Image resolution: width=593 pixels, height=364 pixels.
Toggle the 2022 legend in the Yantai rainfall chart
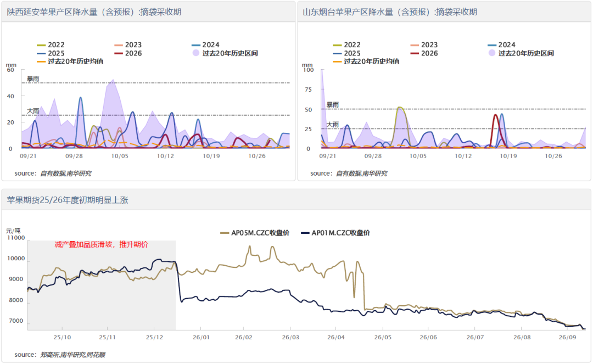coord(347,45)
